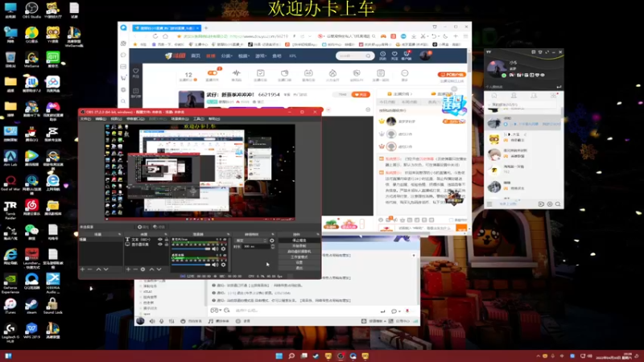Pop out the OBS Scenes dock via header icon
This screenshot has width=644, height=362.
point(120,234)
